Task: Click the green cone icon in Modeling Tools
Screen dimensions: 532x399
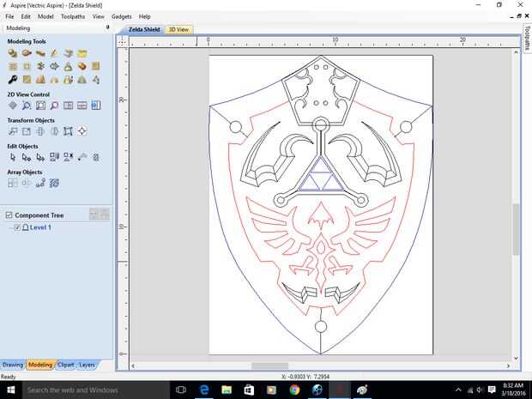Action: click(x=82, y=80)
